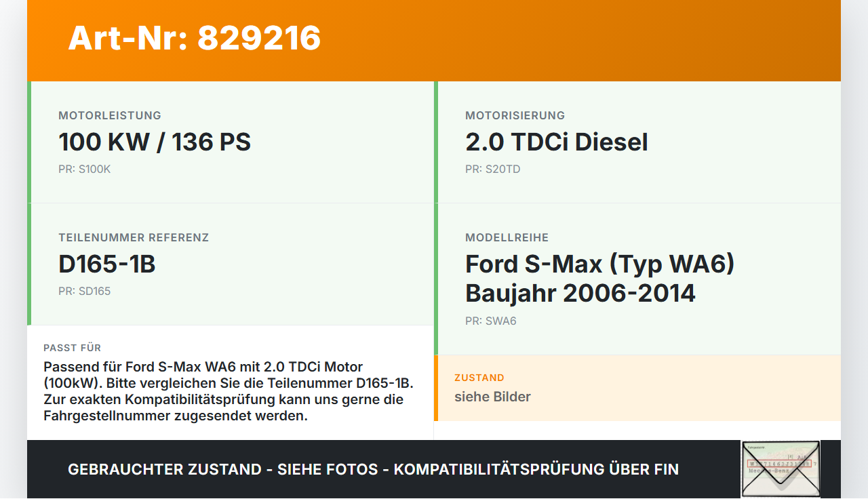This screenshot has width=868, height=499.
Task: Select Ford S-Max (Typ WA6) text
Action: point(600,264)
